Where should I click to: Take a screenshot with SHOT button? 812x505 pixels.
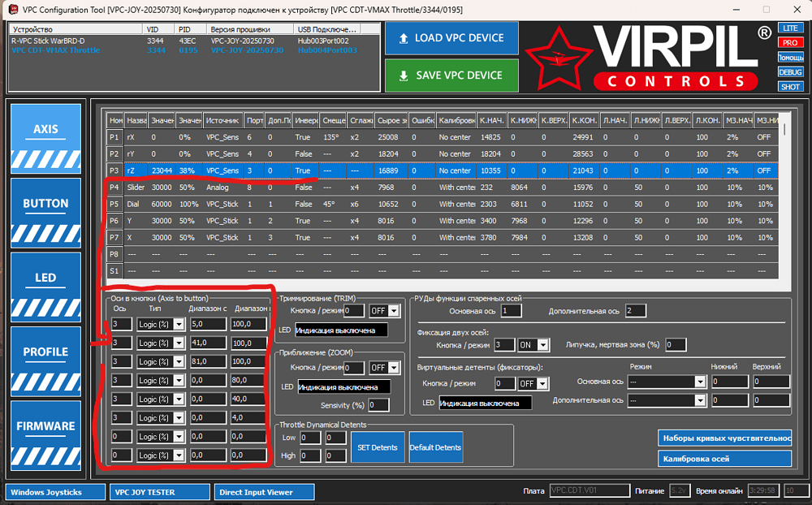[790, 87]
